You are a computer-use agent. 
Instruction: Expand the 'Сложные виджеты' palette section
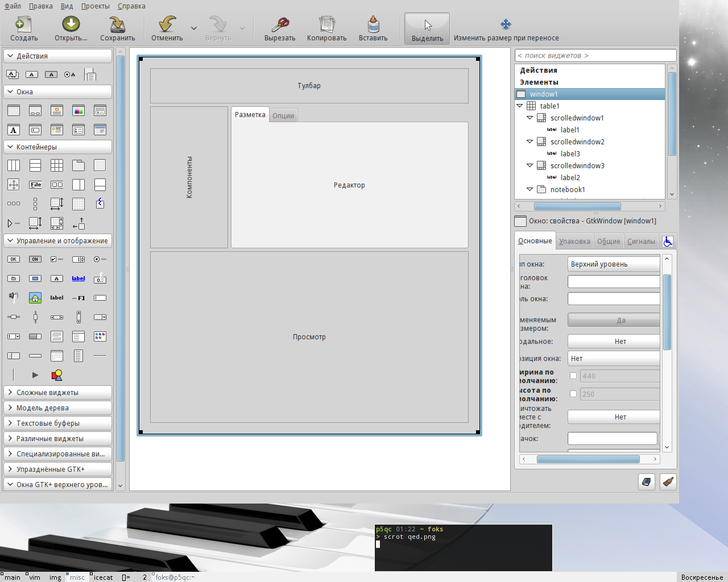pos(57,393)
